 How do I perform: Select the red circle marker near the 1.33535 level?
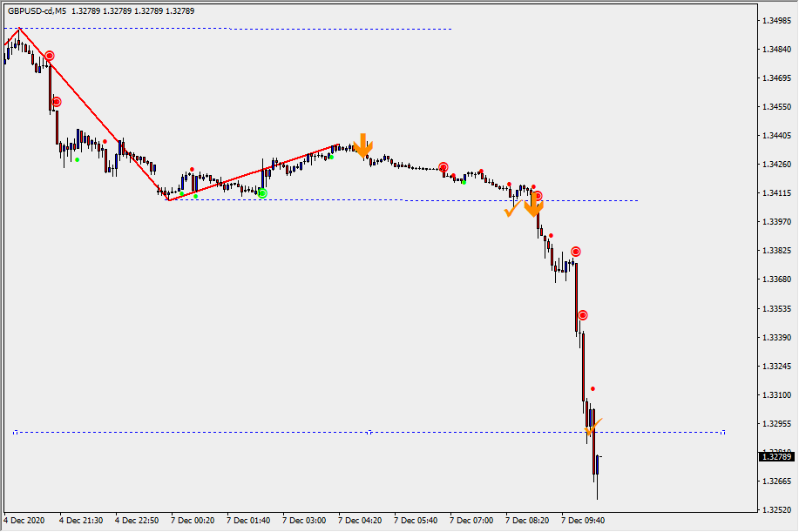click(582, 314)
